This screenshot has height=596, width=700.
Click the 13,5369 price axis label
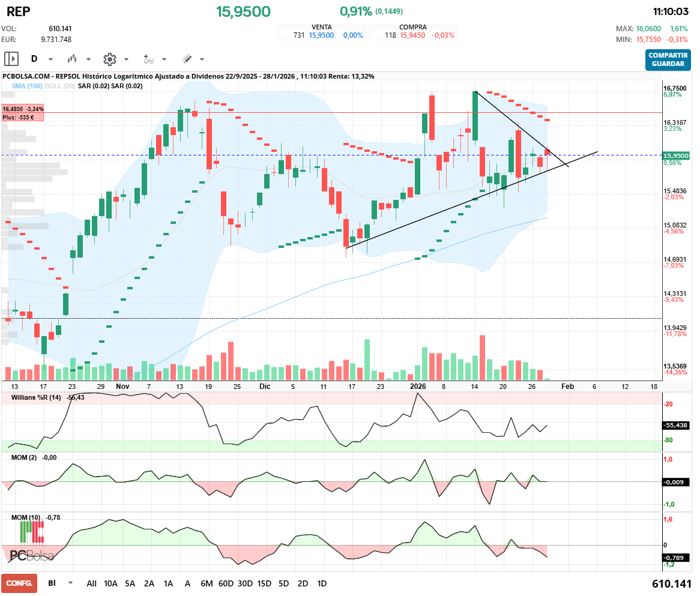click(675, 366)
